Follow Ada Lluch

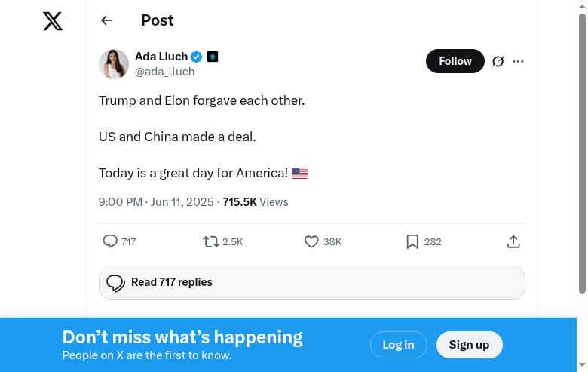[455, 61]
